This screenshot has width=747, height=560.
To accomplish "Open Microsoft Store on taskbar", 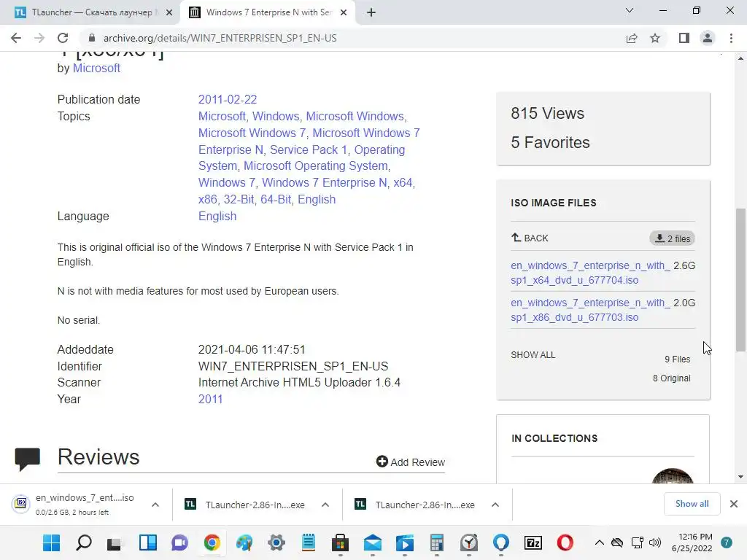I will click(x=340, y=542).
